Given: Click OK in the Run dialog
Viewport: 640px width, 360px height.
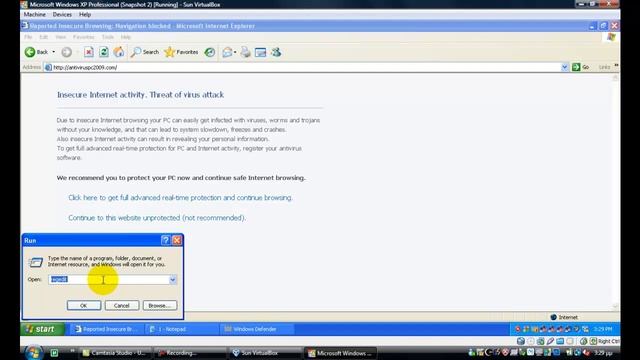Looking at the screenshot, I should [x=84, y=305].
